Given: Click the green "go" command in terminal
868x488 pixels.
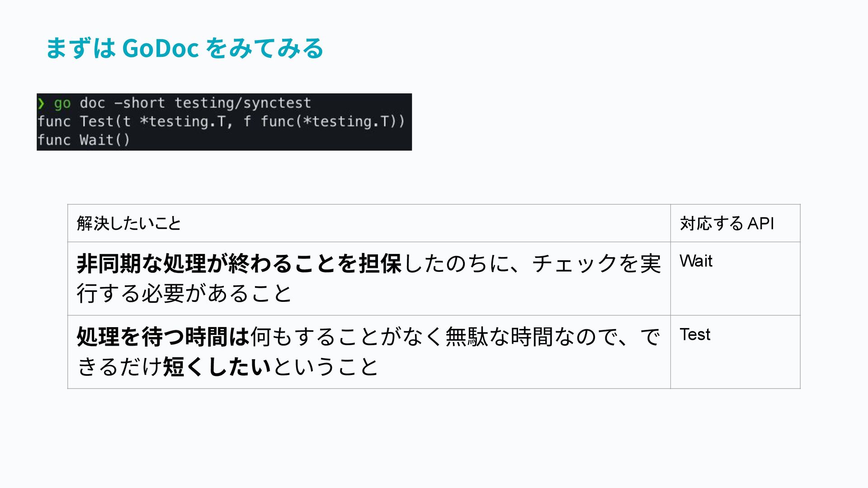Looking at the screenshot, I should pos(62,103).
